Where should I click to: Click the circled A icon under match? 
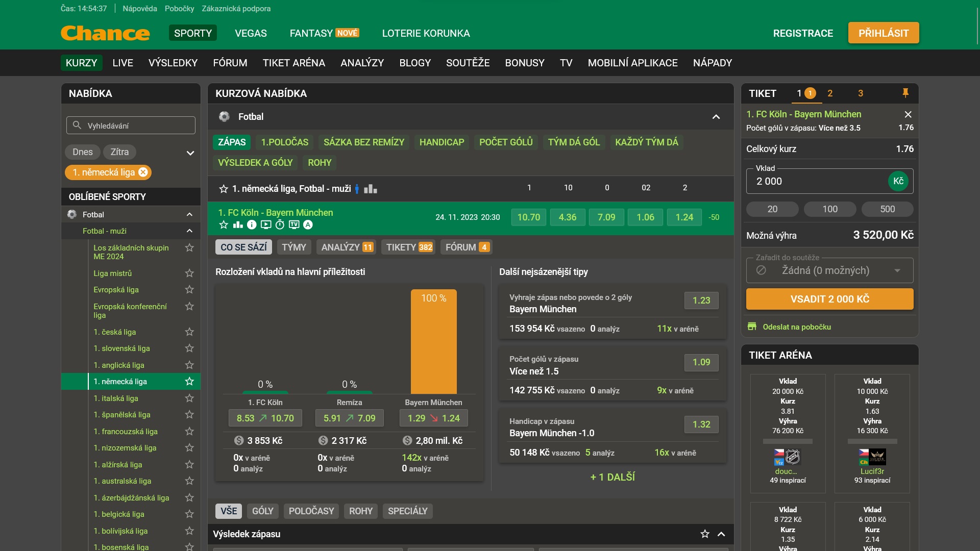(308, 224)
